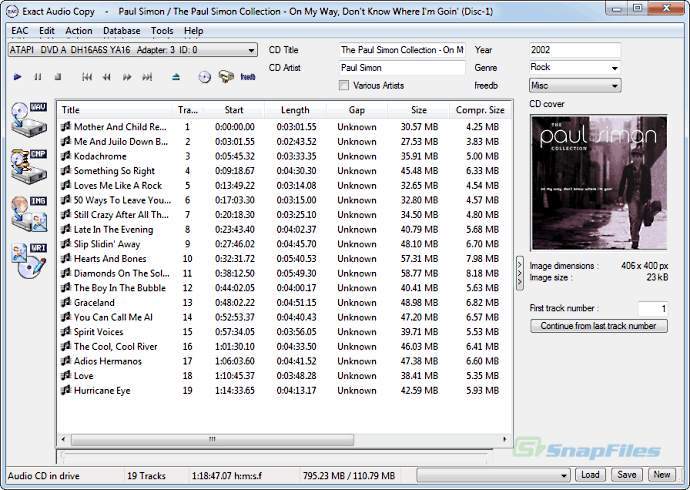The height and width of the screenshot is (490, 690).
Task: Open the Edit menu
Action: [x=47, y=31]
